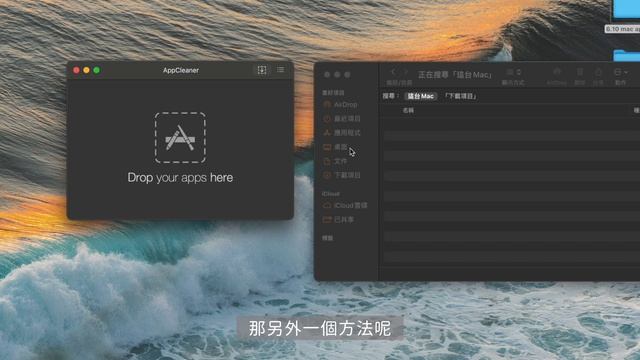Open 文件 in the Finder sidebar
The height and width of the screenshot is (360, 640).
(x=336, y=161)
